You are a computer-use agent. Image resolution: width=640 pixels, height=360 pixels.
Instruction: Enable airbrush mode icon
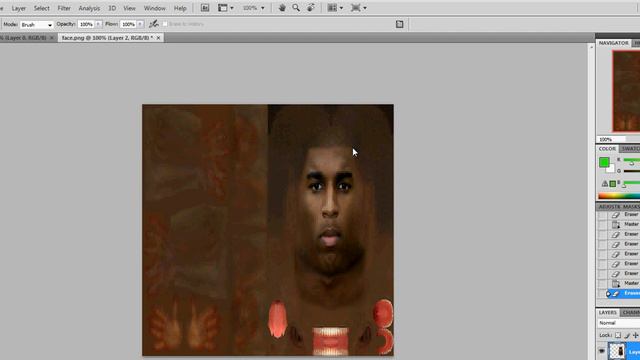[154, 24]
